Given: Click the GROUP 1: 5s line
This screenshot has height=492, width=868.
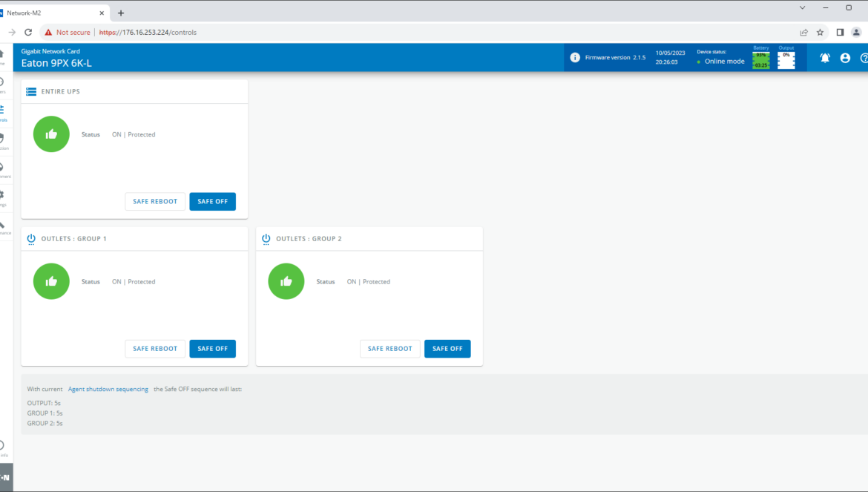Looking at the screenshot, I should tap(45, 413).
